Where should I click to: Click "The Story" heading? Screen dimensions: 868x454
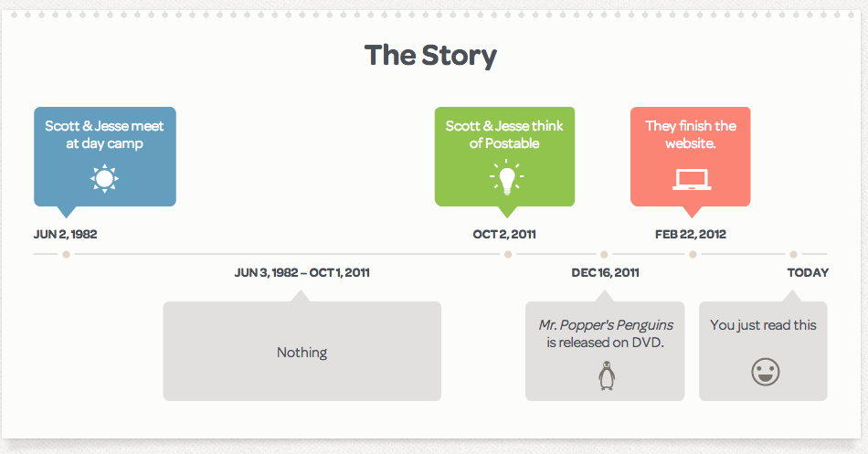click(430, 55)
